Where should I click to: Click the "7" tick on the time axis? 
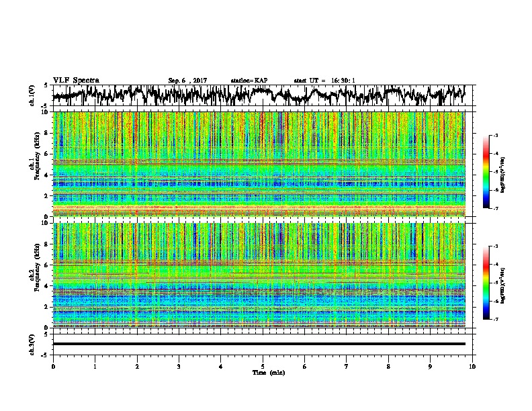tap(347, 367)
